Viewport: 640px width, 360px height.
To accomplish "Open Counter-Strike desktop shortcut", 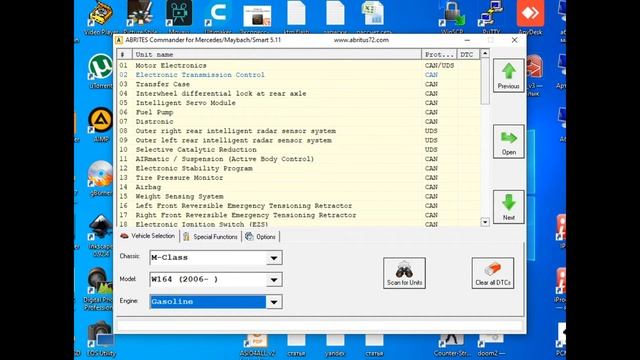I will [x=452, y=345].
